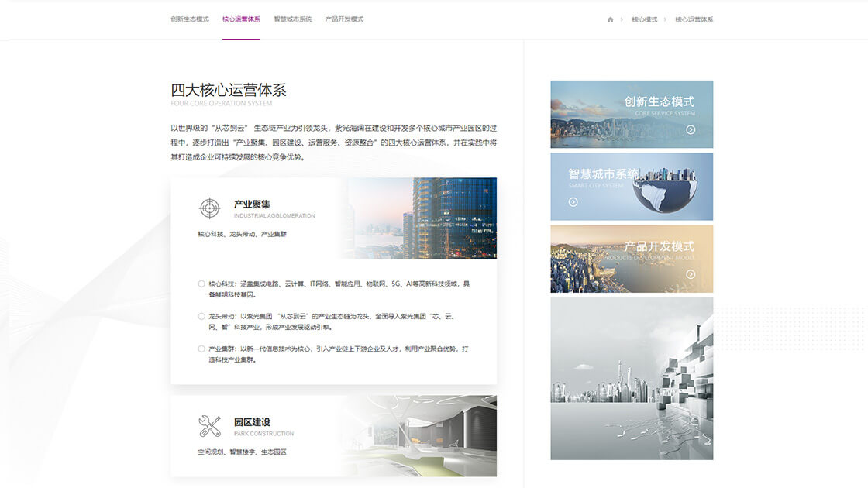This screenshot has width=868, height=488.
Task: Select the circle bullet before 龙头带动
Action: point(201,316)
